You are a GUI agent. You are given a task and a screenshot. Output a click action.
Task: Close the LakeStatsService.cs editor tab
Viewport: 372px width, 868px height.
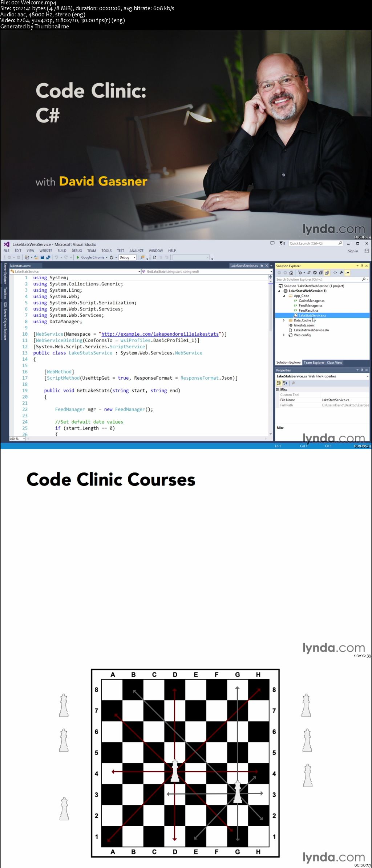pos(267,266)
